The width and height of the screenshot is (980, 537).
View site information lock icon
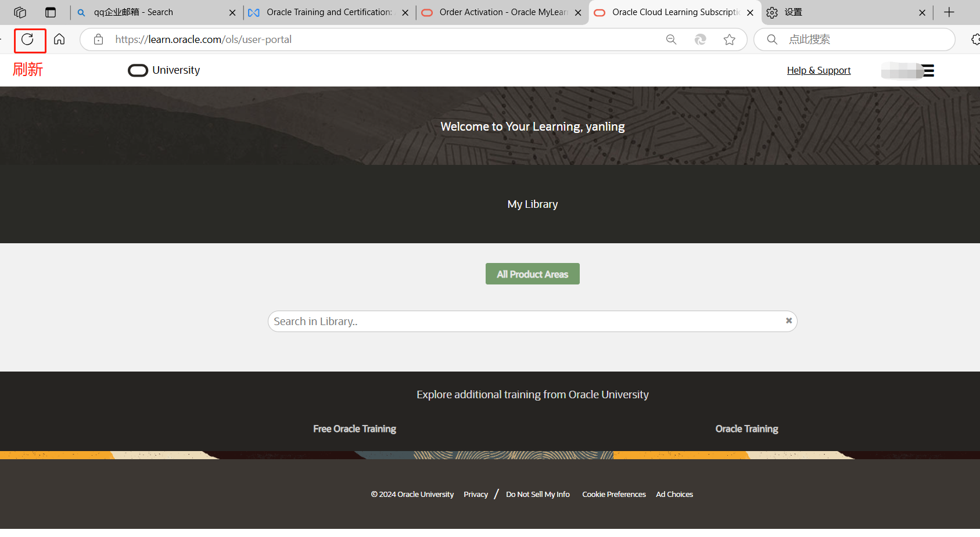pos(99,39)
